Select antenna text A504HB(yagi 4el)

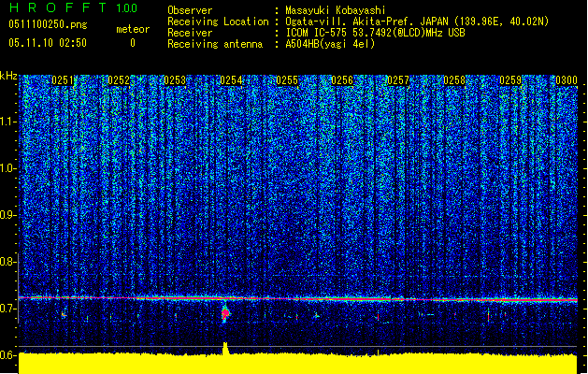(330, 44)
